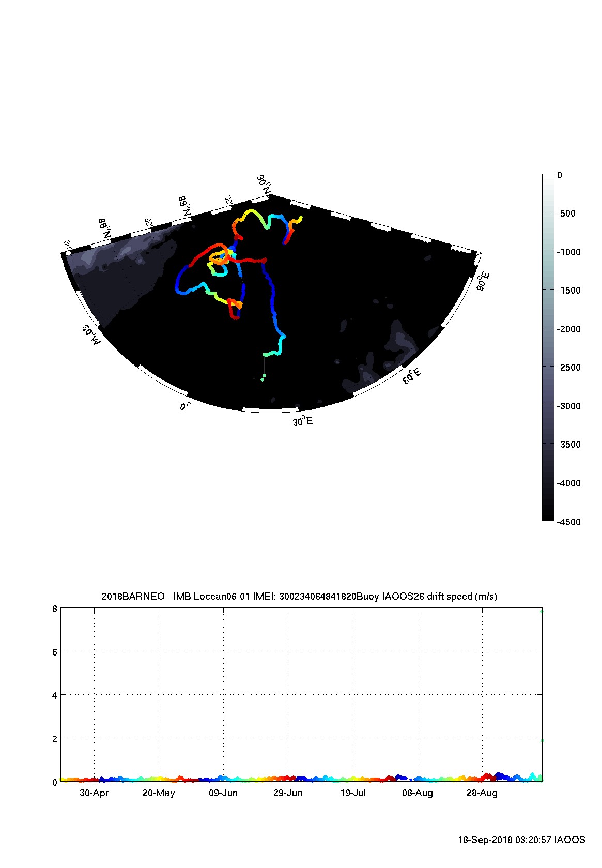The height and width of the screenshot is (868, 602).
Task: Click the 30-Apr date label on the time axis
Action: 94,793
